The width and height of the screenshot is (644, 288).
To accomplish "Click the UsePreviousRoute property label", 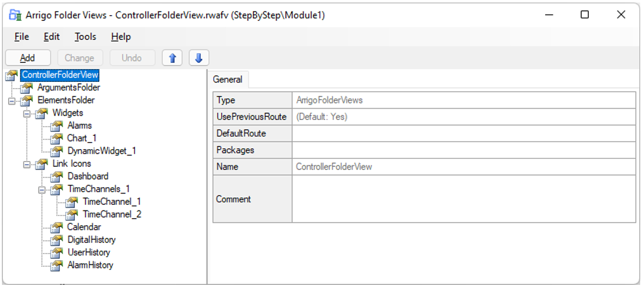I will point(252,117).
